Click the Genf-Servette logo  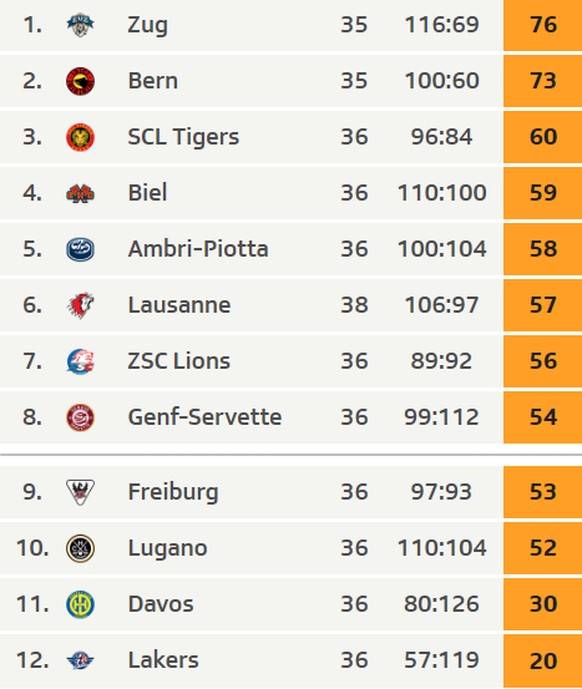click(80, 417)
